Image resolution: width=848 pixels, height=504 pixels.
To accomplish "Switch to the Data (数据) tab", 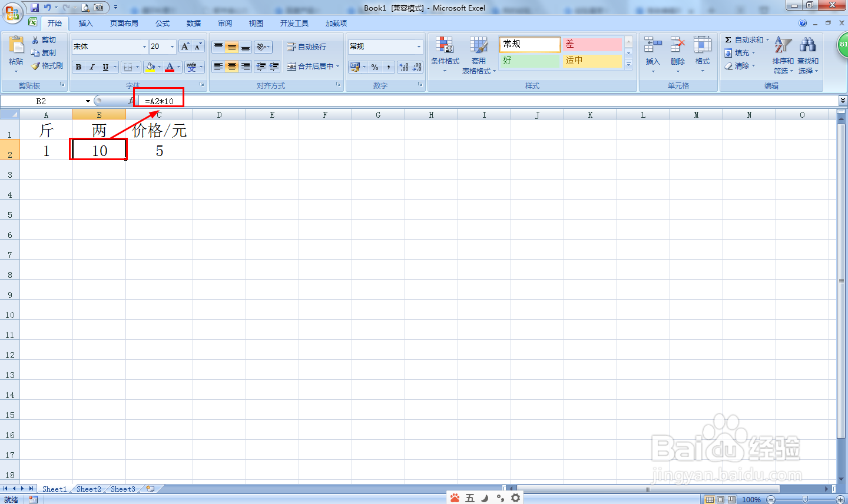I will click(194, 24).
